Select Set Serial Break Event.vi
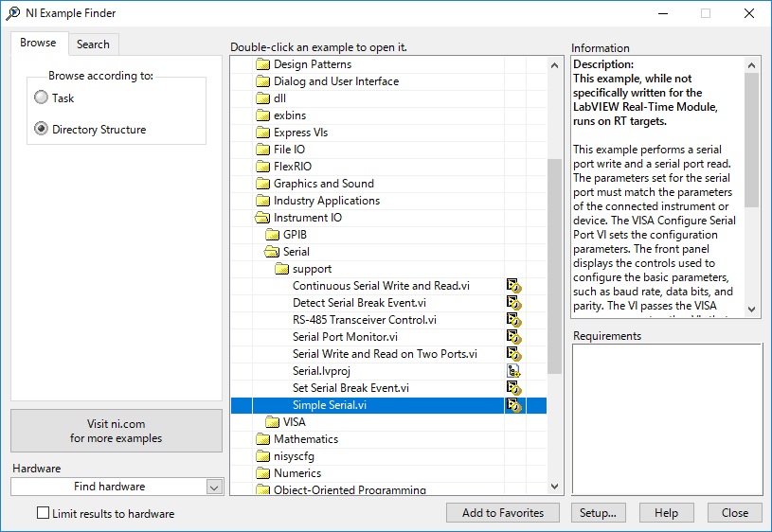The image size is (772, 532). coord(350,388)
